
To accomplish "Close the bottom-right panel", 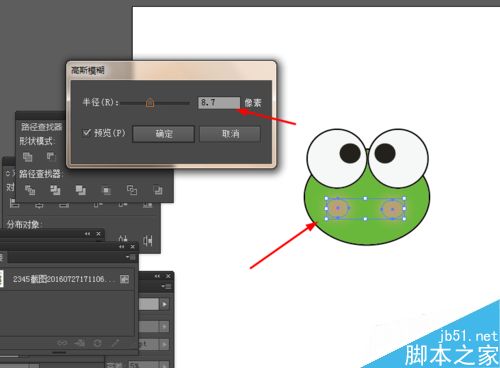I will point(168,276).
